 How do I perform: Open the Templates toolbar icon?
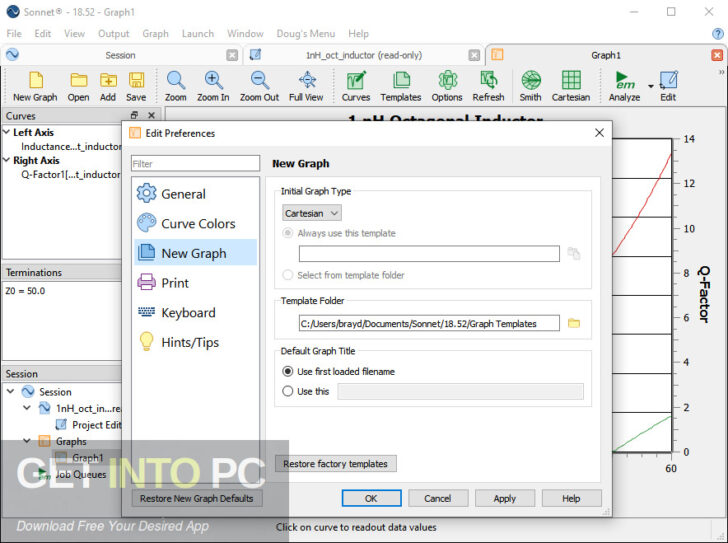(x=401, y=86)
